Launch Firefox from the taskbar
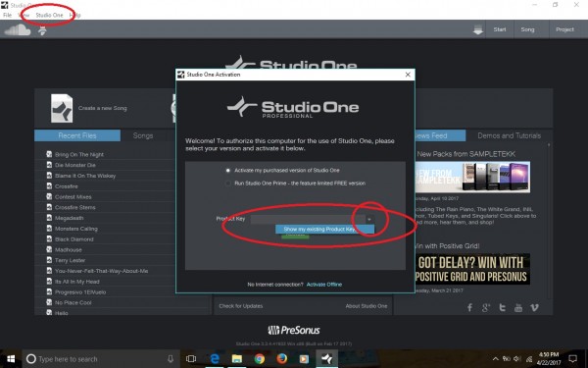This screenshot has height=368, width=588. click(x=281, y=359)
